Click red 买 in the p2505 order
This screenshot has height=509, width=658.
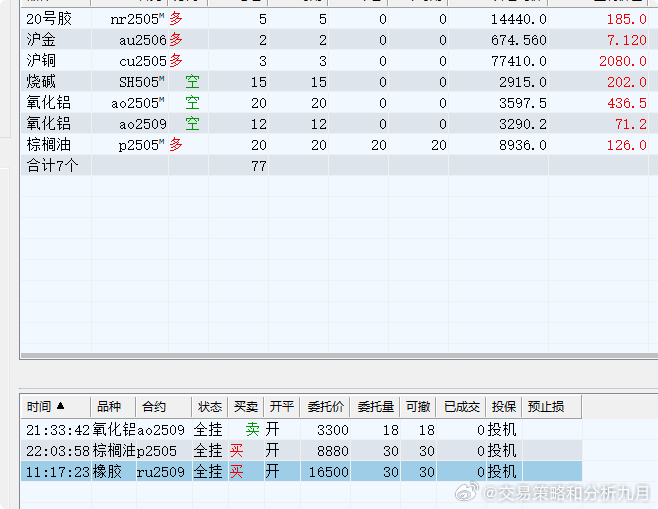pos(236,451)
